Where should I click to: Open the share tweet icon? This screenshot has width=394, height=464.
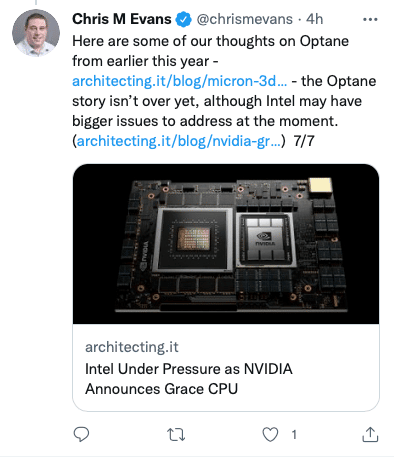point(370,434)
